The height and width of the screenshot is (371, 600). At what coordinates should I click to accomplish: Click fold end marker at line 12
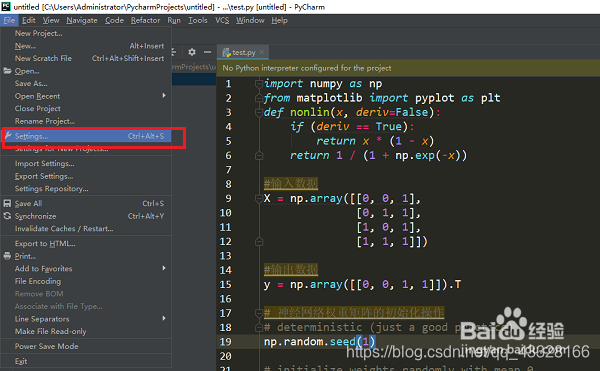pos(259,242)
